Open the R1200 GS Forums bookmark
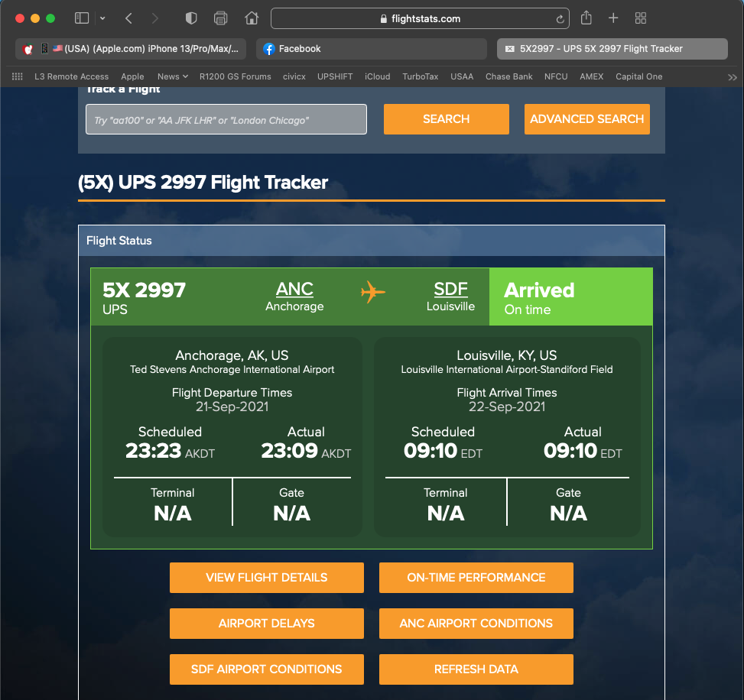Screen dimensions: 744x700 [x=236, y=76]
